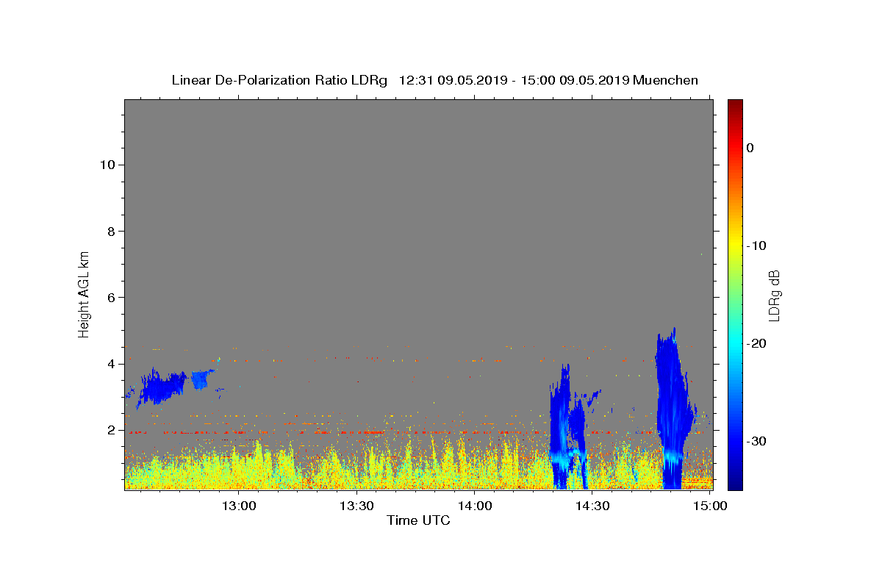Click the height tick label 4
The height and width of the screenshot is (588, 882).
coord(112,364)
